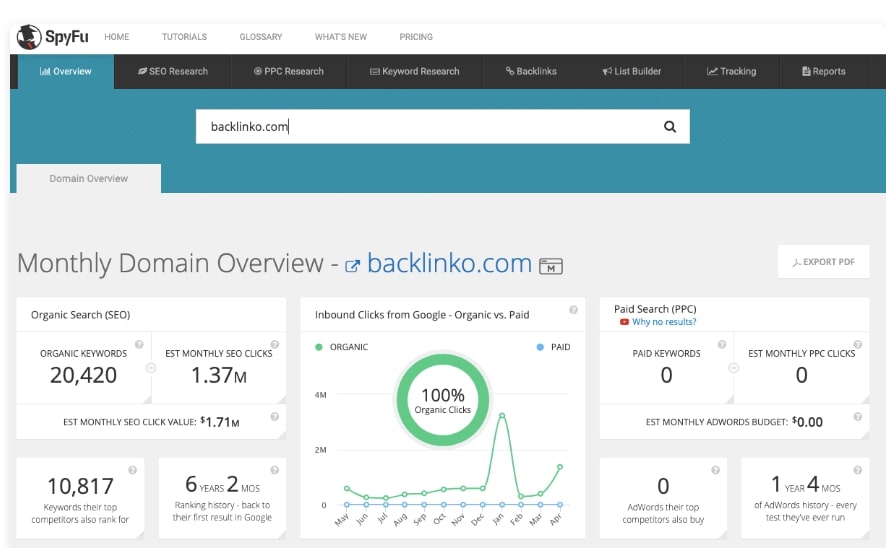Open help icon for Est Monthly PPC Clicks
Image resolution: width=886 pixels, height=548 pixels.
(x=857, y=344)
